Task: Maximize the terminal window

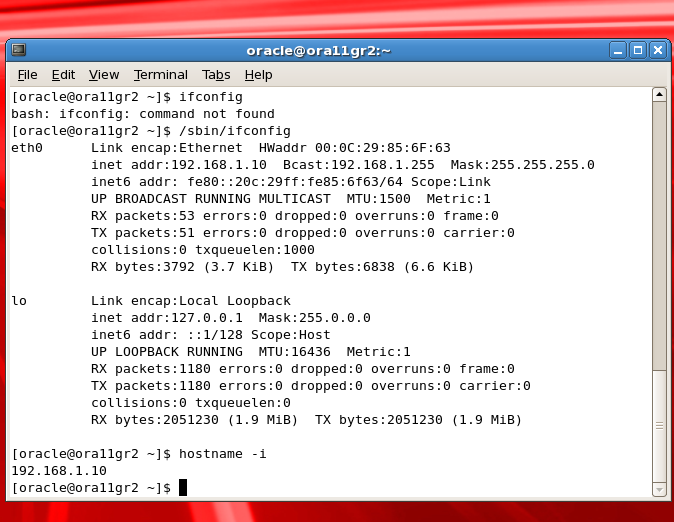Action: point(638,51)
